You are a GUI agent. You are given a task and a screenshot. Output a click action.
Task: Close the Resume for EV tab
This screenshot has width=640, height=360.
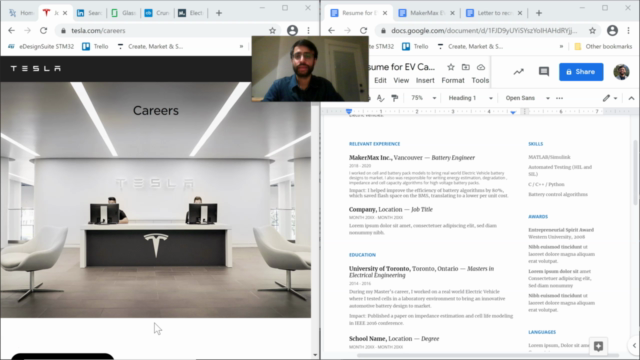pyautogui.click(x=385, y=13)
